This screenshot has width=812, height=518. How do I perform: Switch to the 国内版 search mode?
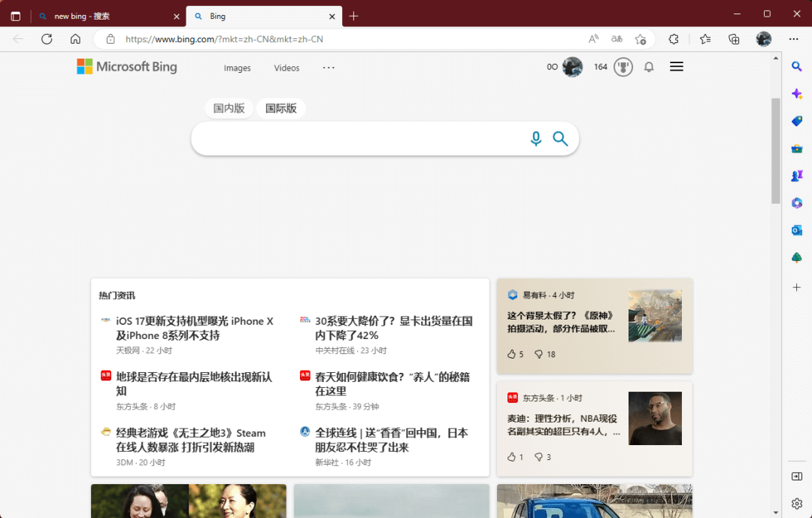pos(228,108)
